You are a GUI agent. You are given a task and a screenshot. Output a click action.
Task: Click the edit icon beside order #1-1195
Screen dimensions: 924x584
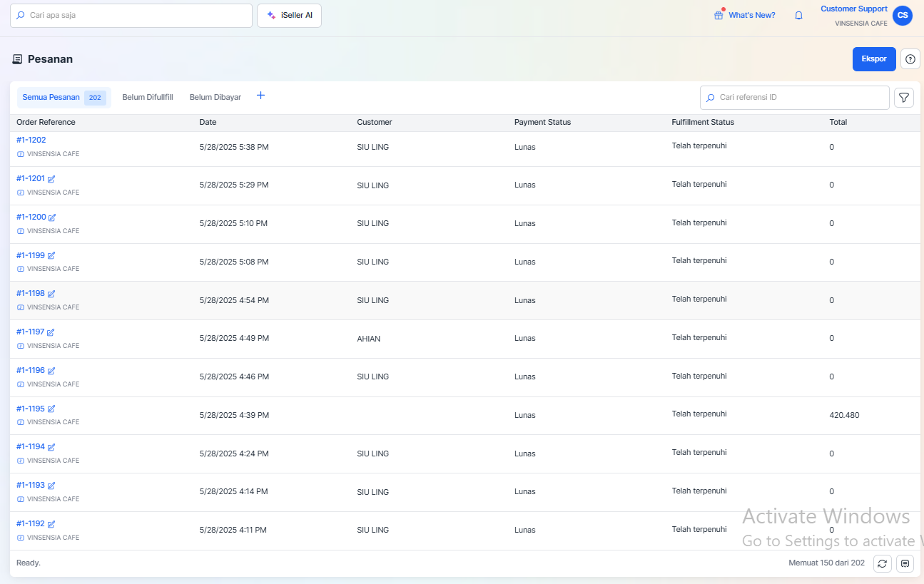(51, 409)
